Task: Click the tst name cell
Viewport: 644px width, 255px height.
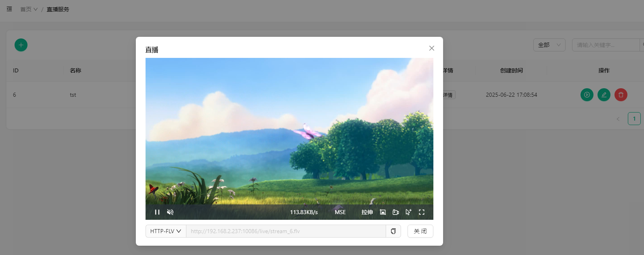Action: (73, 95)
